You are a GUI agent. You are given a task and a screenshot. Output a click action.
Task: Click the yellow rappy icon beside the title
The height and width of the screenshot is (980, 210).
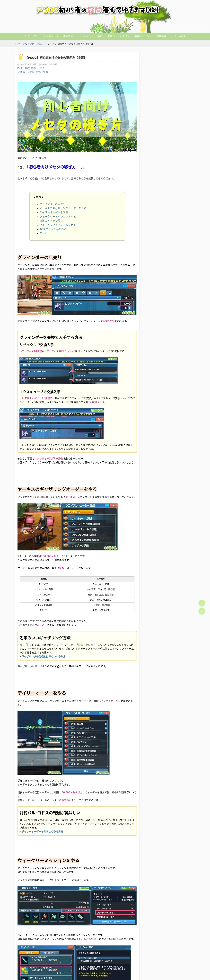(21, 57)
